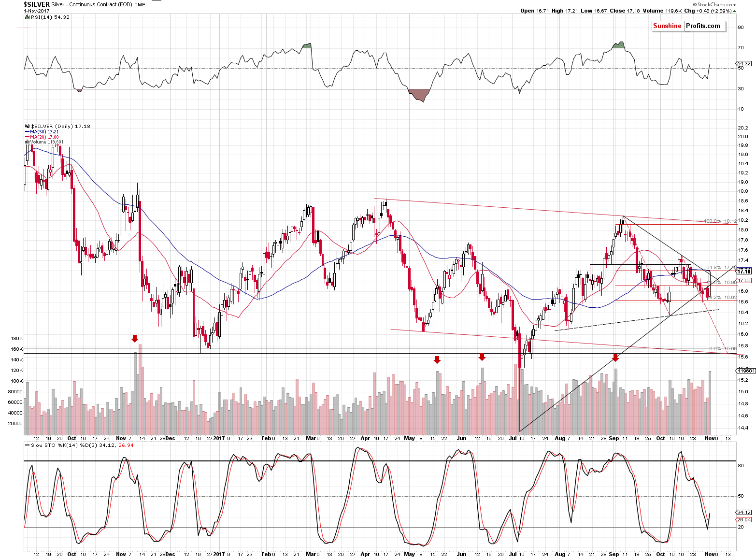Click the volume bars icon in the legend

click(x=28, y=142)
